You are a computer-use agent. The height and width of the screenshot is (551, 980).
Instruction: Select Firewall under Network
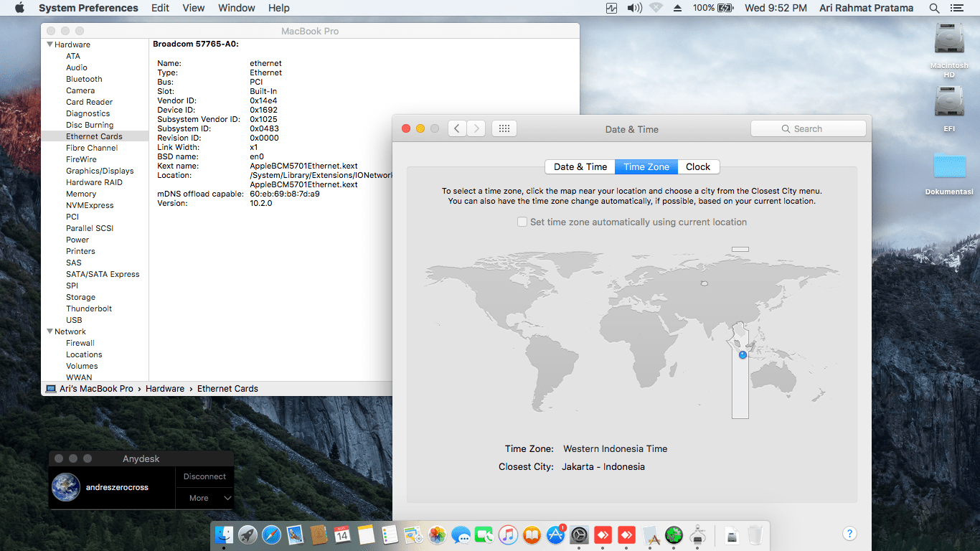80,343
